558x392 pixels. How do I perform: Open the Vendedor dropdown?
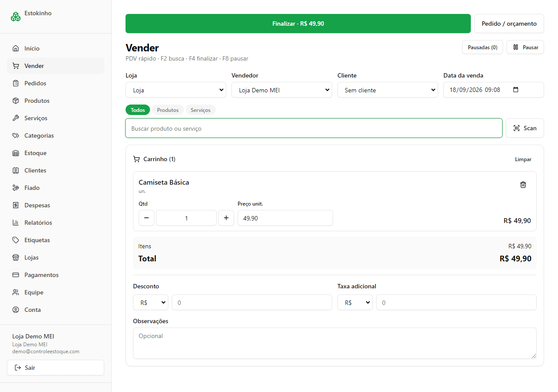point(282,90)
